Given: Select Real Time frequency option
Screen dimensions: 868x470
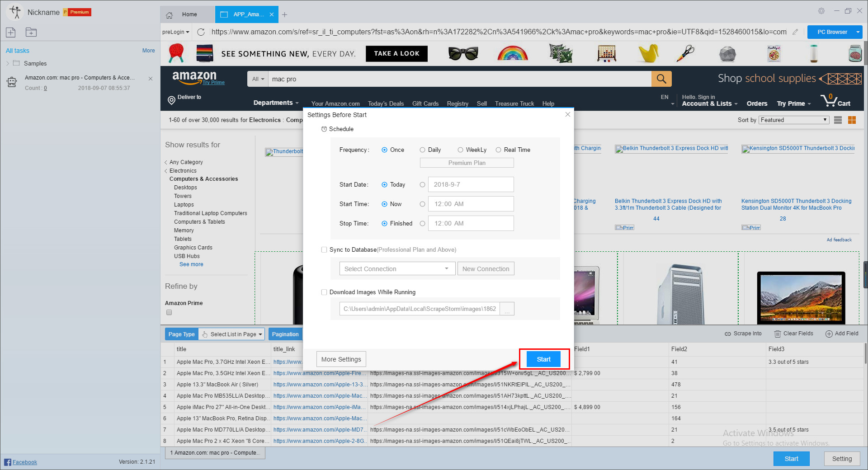Looking at the screenshot, I should click(x=499, y=150).
